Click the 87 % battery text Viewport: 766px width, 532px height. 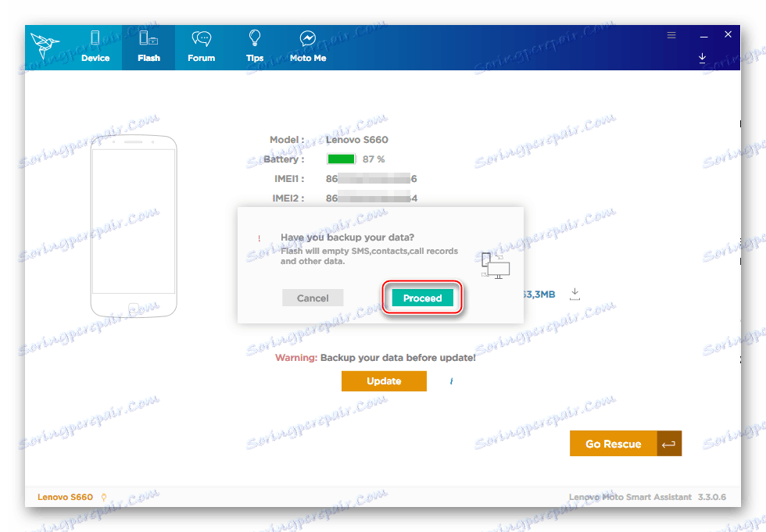(374, 159)
